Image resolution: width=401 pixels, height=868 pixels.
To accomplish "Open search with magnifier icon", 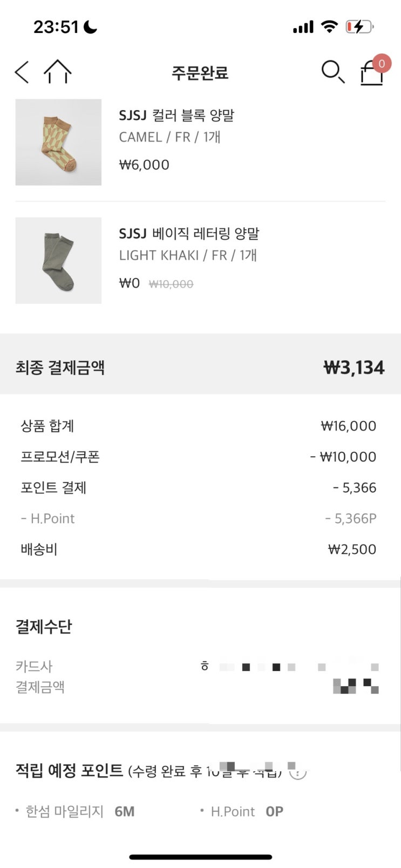I will pyautogui.click(x=332, y=72).
